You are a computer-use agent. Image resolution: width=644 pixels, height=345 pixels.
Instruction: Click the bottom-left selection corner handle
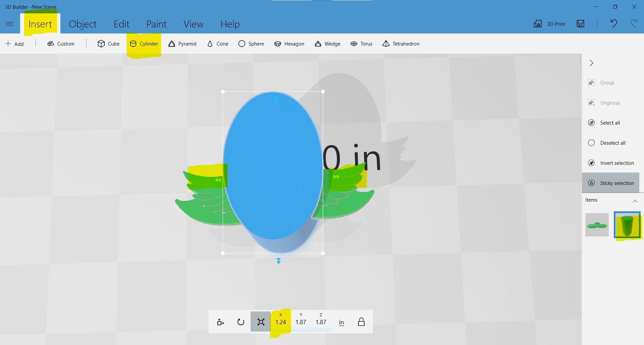coord(223,254)
